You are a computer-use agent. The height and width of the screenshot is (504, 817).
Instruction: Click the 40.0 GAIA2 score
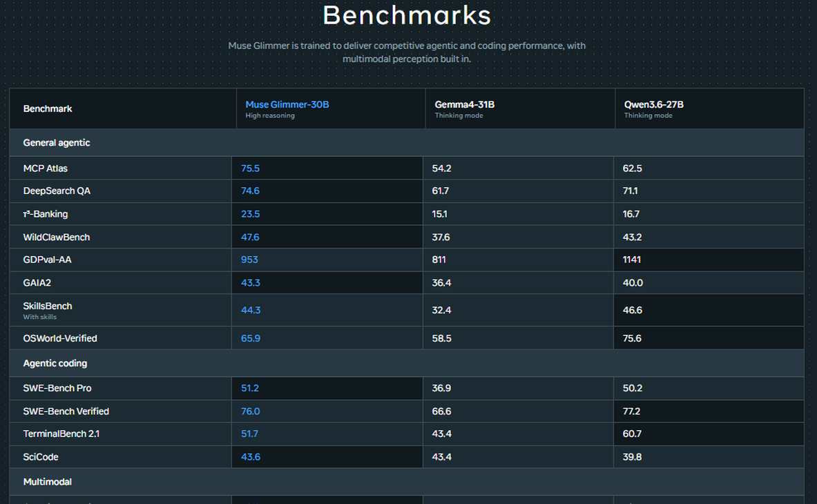(633, 282)
